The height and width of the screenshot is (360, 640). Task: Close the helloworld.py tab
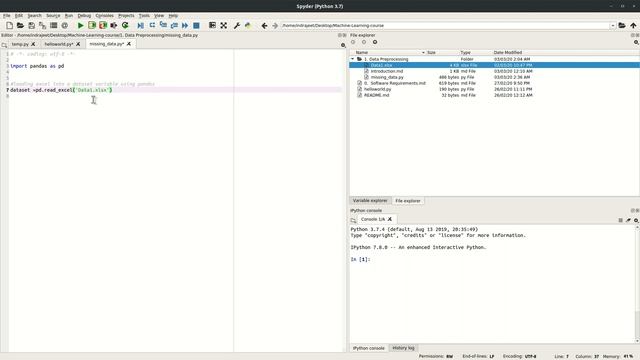(x=78, y=44)
